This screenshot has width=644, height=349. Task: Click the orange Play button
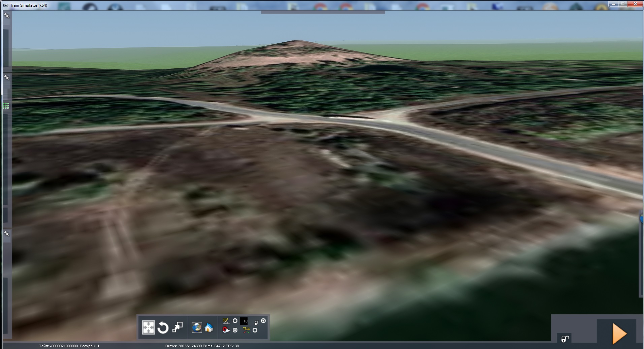(619, 334)
